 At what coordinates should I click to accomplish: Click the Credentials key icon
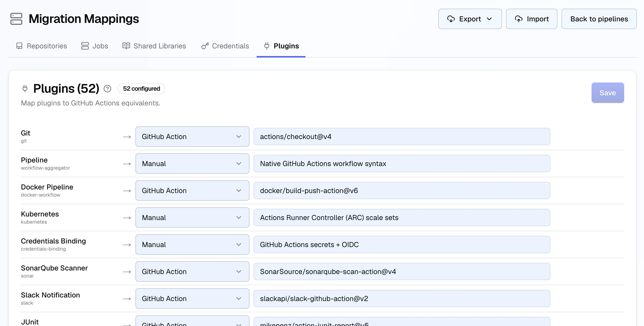point(205,46)
